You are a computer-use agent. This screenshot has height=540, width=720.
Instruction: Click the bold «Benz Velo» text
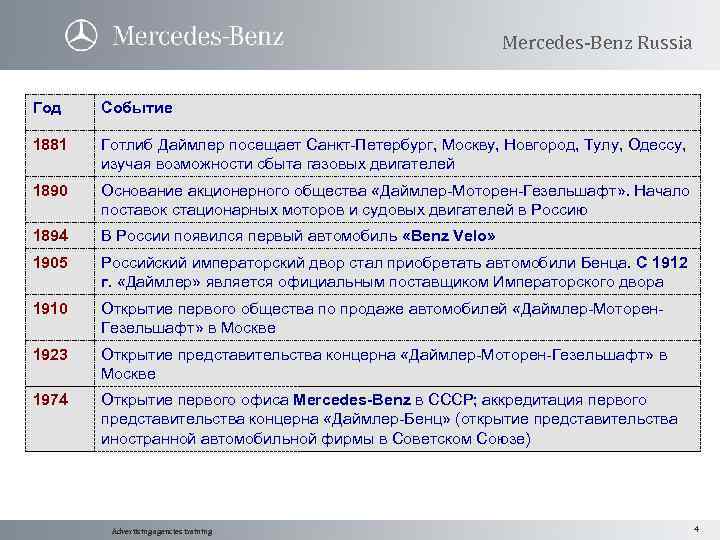click(449, 236)
